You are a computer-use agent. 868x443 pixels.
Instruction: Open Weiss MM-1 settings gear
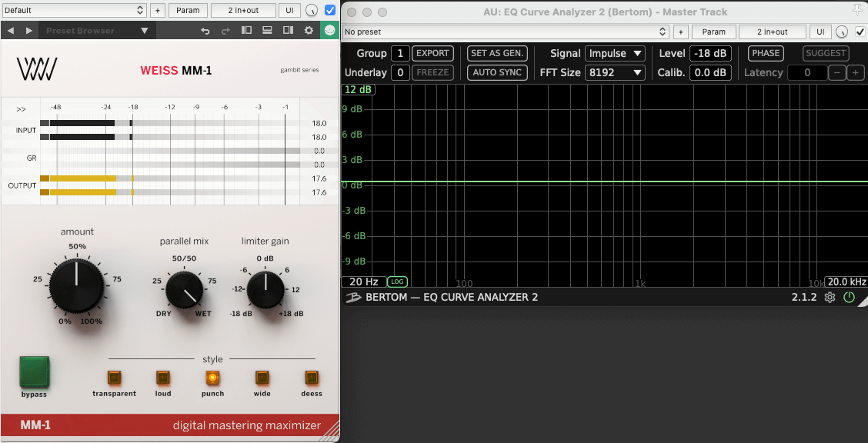coord(309,31)
